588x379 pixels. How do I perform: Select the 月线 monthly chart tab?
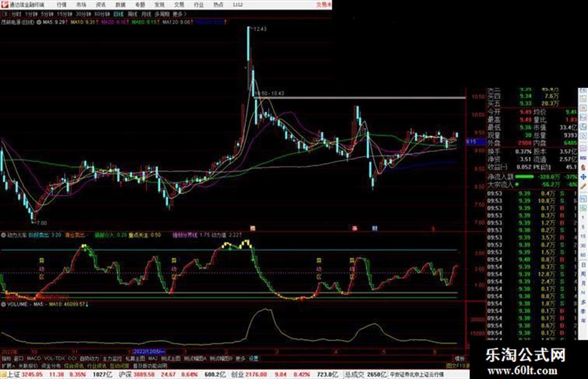pos(146,14)
